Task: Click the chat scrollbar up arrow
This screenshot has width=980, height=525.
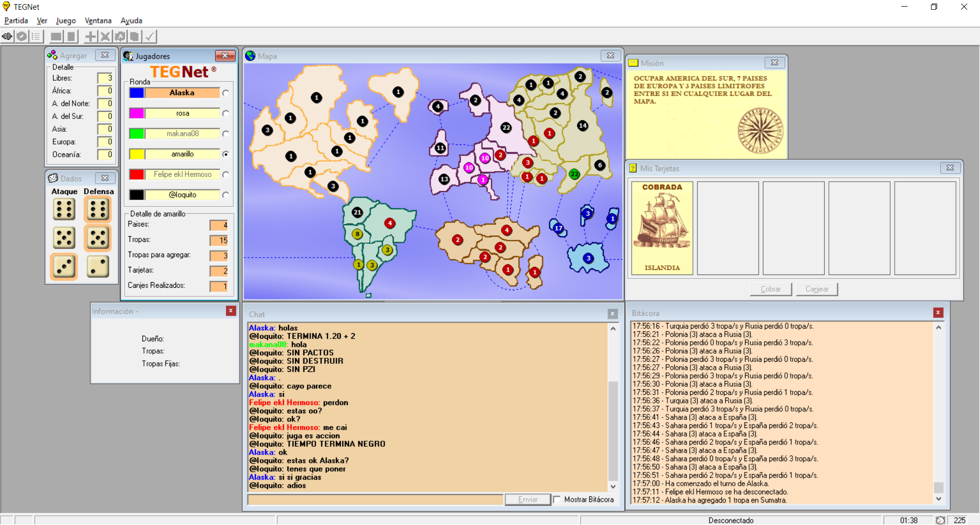Action: coord(613,329)
